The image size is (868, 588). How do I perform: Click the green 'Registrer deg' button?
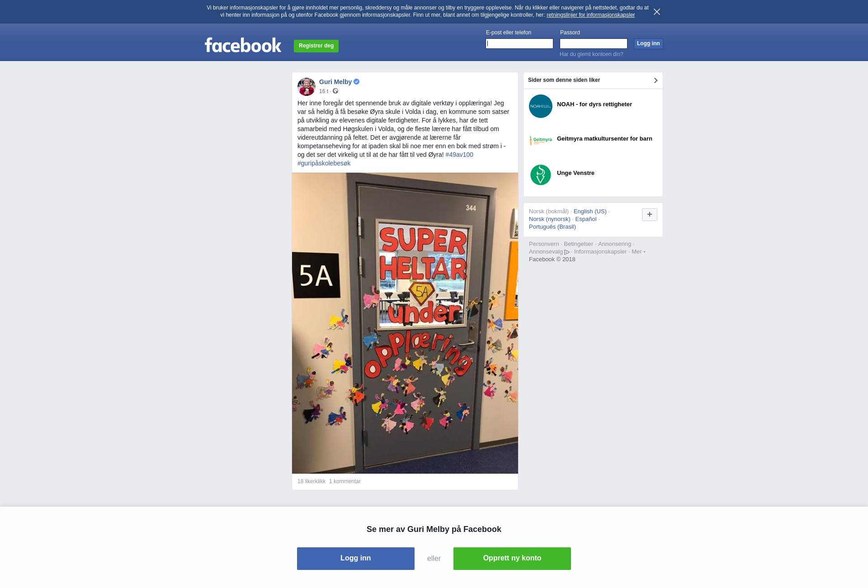[316, 46]
